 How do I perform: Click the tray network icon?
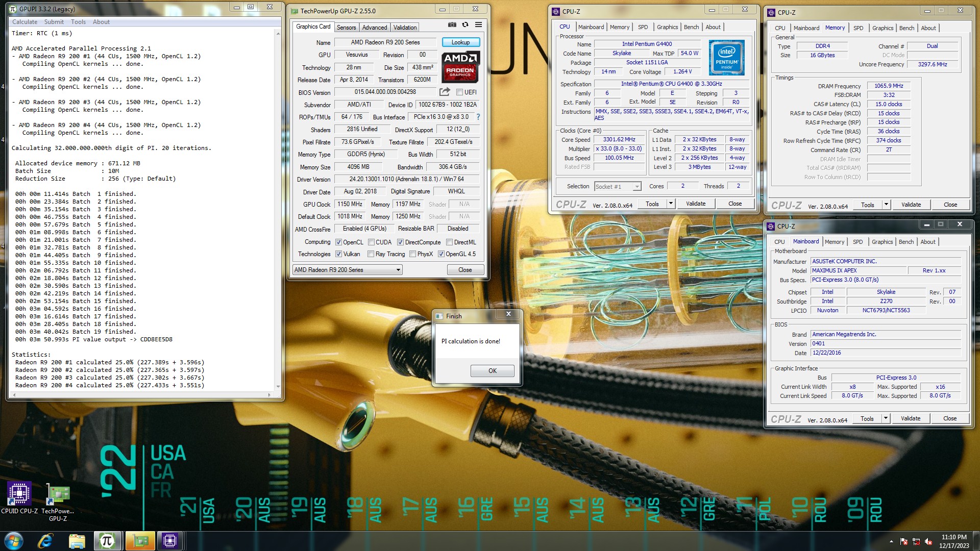coord(916,541)
